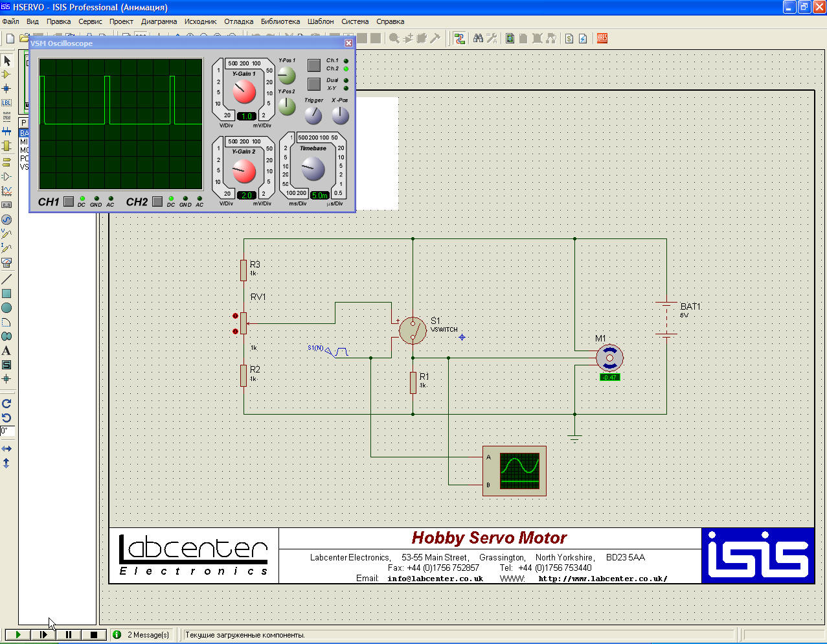Click motor M1 in the schematic
The image size is (827, 644).
[x=609, y=358]
